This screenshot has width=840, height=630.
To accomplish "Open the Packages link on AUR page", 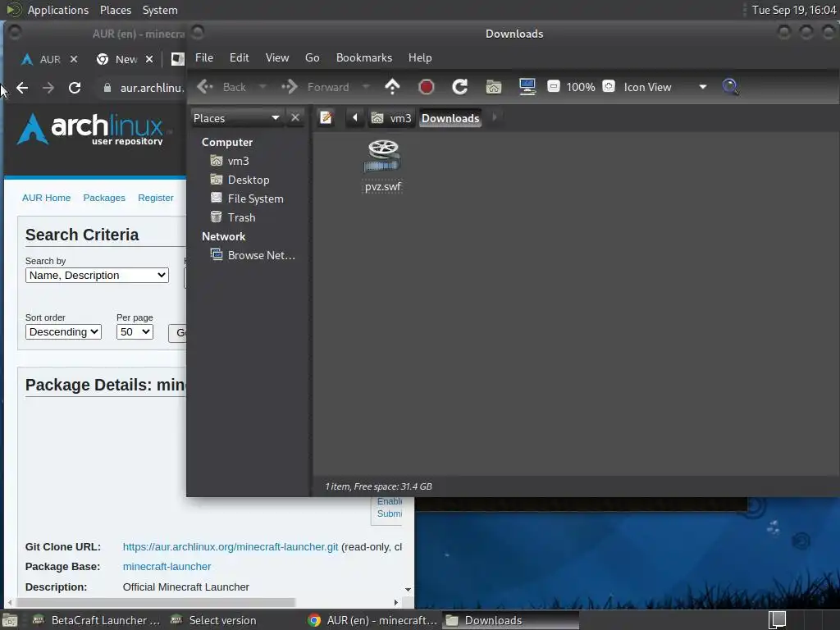I will (x=104, y=198).
